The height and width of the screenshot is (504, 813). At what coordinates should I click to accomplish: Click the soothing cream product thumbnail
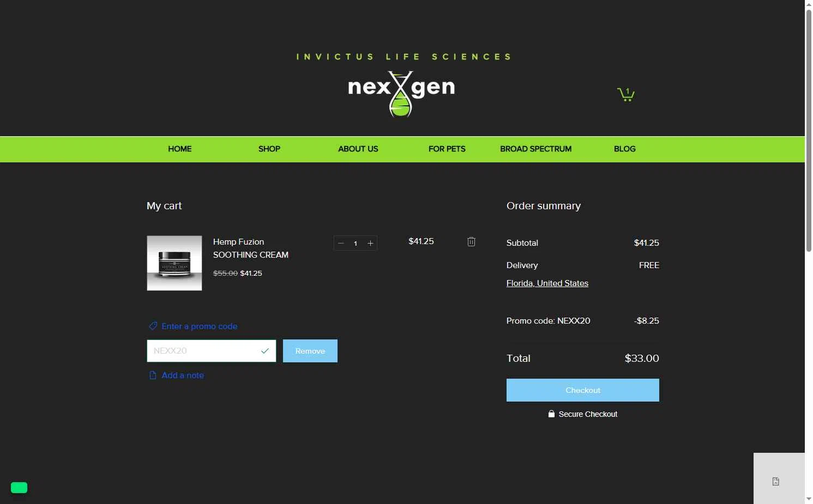(x=174, y=263)
